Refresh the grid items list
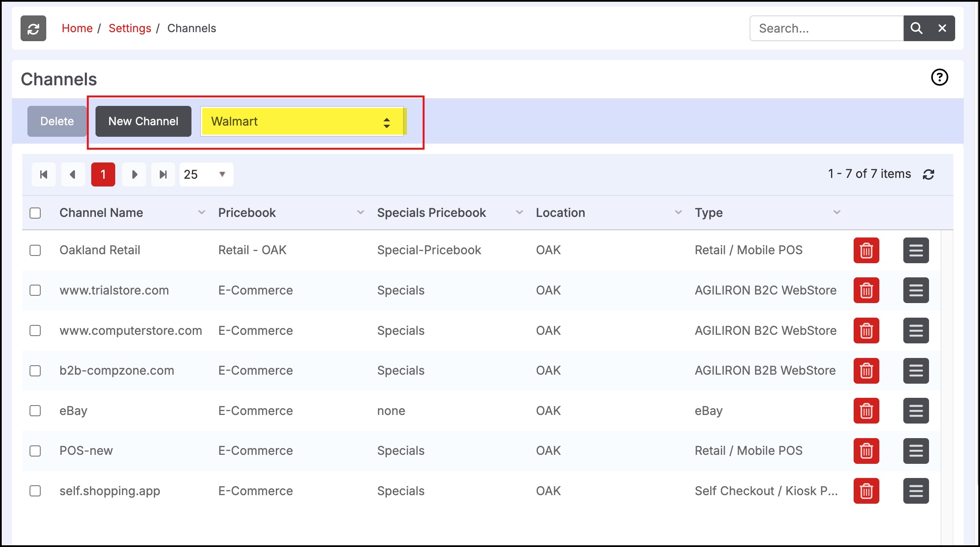Screen dimensions: 980x547 coord(929,174)
